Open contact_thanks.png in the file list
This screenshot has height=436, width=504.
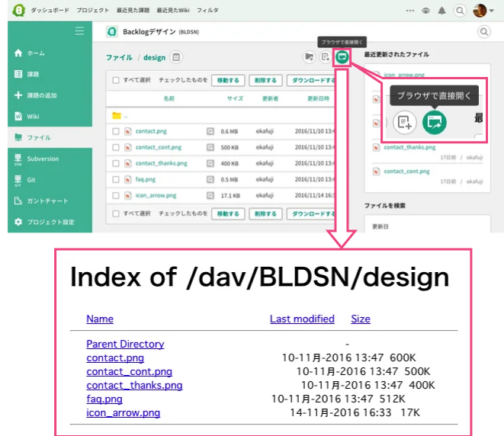[x=162, y=163]
